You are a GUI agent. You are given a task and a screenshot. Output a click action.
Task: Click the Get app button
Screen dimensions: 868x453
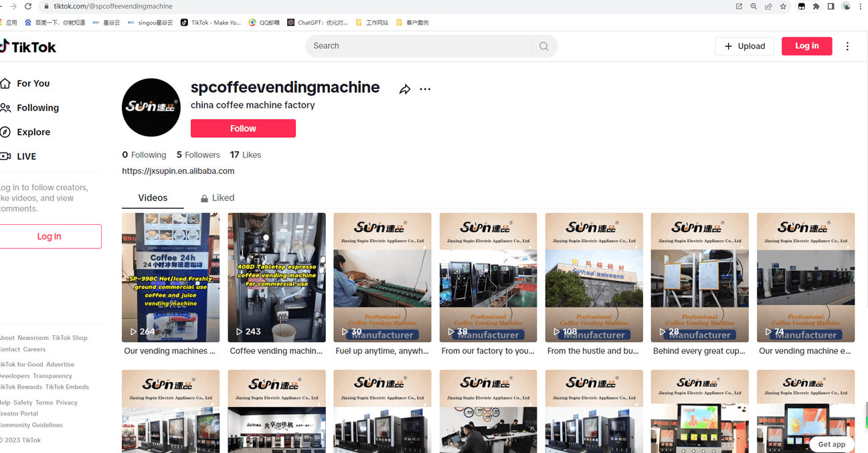(x=832, y=444)
